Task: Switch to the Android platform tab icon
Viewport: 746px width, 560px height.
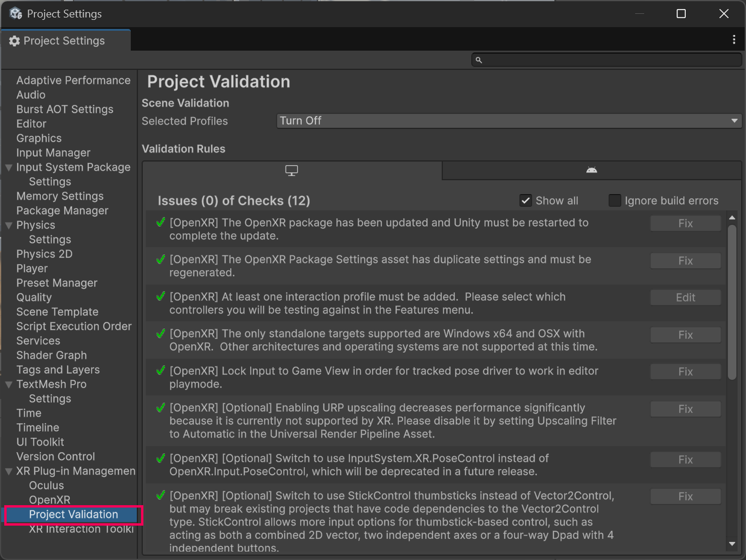Action: click(x=591, y=171)
